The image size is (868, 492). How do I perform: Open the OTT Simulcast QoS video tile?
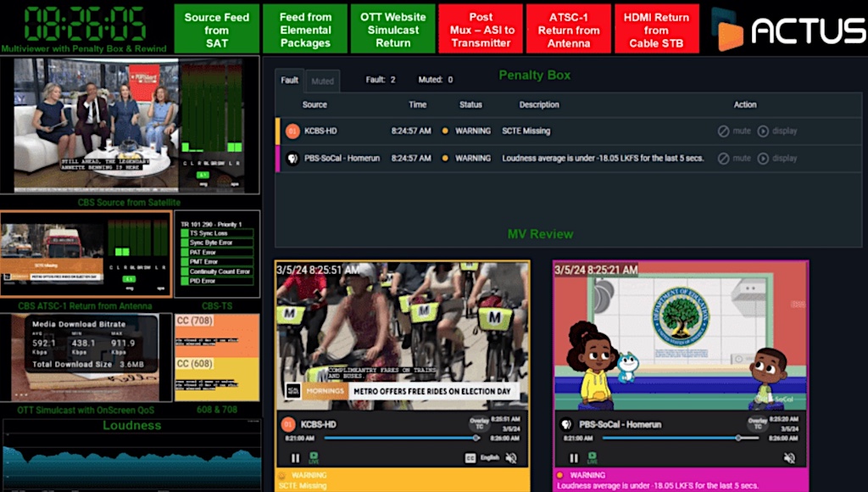[86, 357]
